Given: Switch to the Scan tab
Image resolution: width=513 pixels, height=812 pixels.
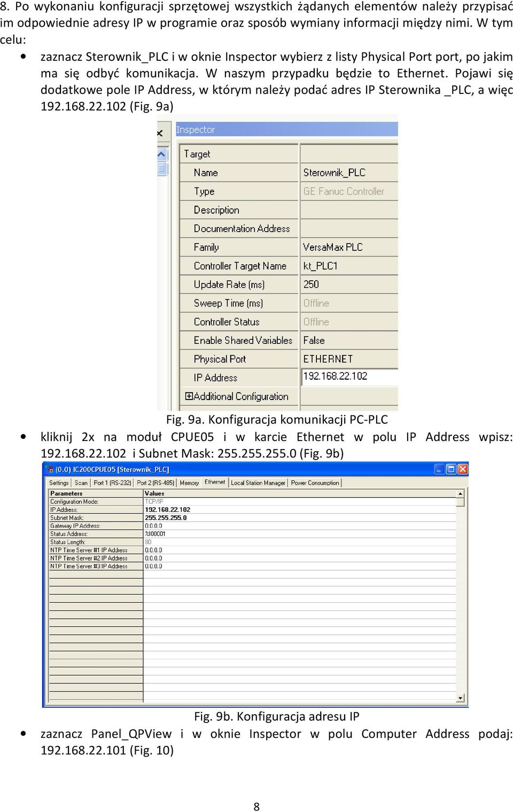Looking at the screenshot, I should click(81, 483).
